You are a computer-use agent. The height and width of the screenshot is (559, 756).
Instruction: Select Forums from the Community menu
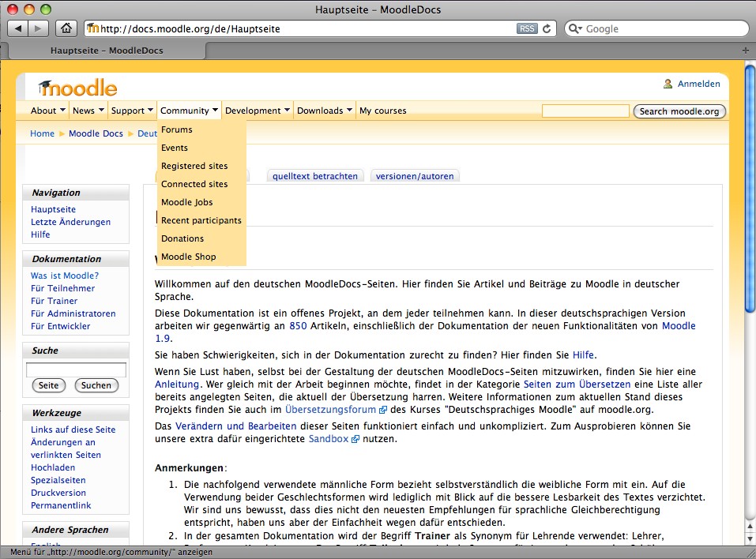(177, 129)
